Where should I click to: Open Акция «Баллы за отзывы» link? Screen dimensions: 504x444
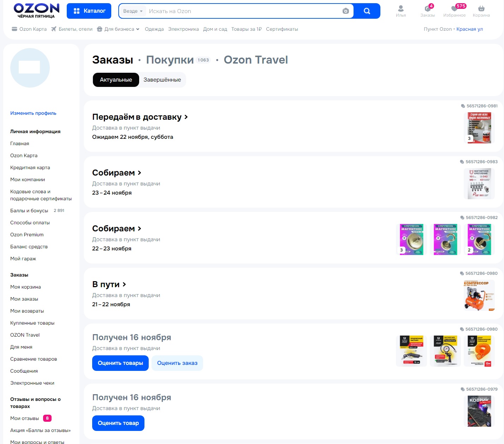tap(40, 430)
